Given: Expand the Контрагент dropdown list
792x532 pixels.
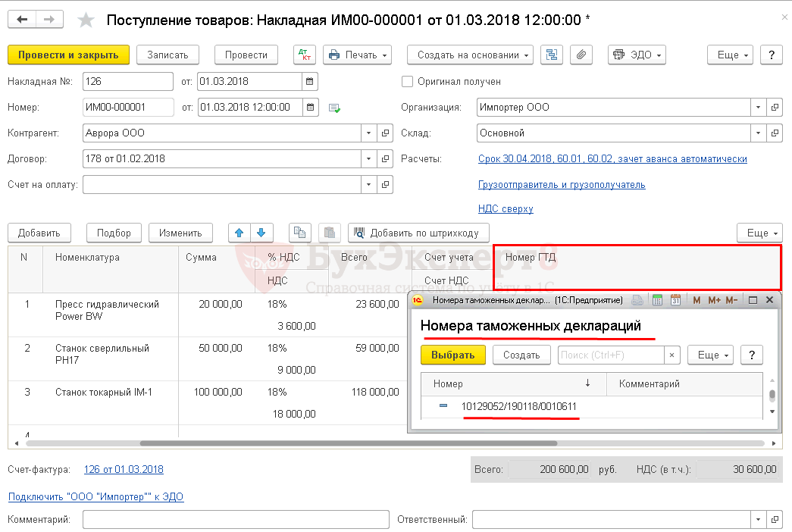Looking at the screenshot, I should 368,133.
